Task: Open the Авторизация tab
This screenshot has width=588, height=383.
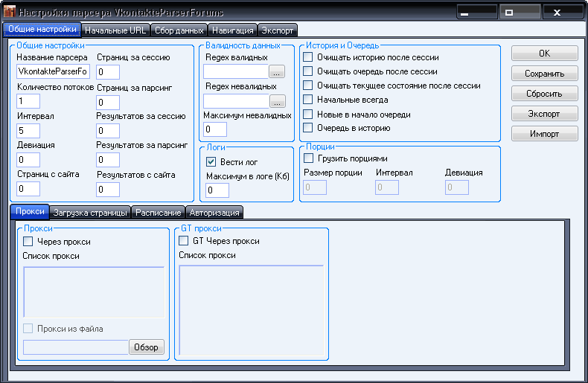Action: pos(214,212)
